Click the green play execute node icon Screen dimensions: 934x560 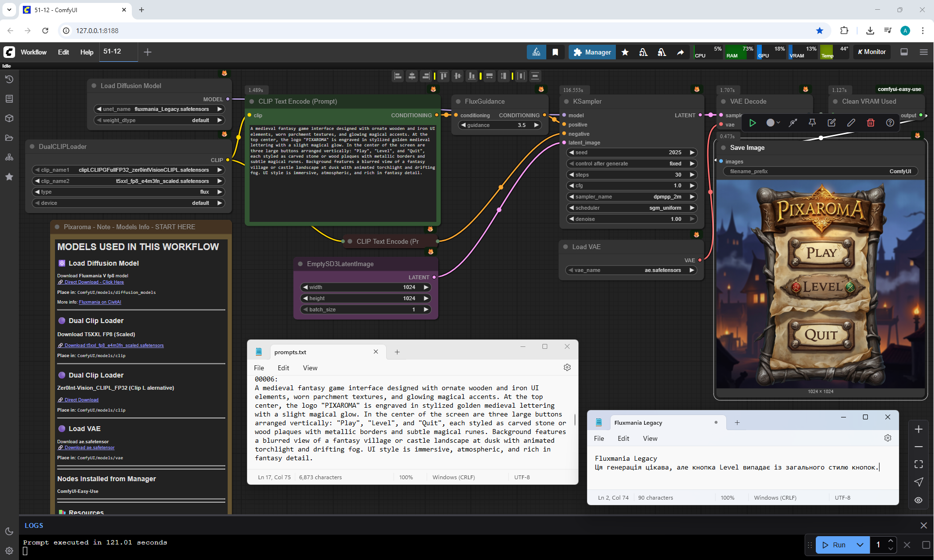(x=752, y=123)
